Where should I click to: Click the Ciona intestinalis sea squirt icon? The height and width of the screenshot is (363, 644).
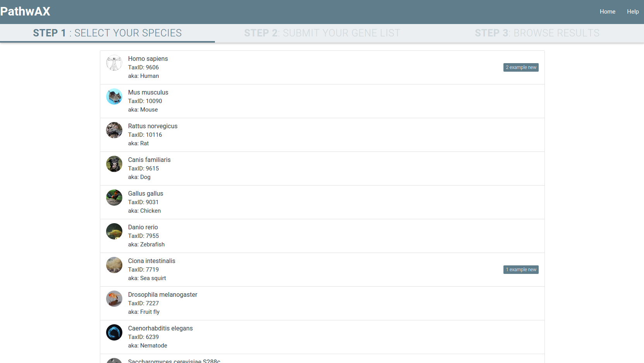[x=114, y=265]
